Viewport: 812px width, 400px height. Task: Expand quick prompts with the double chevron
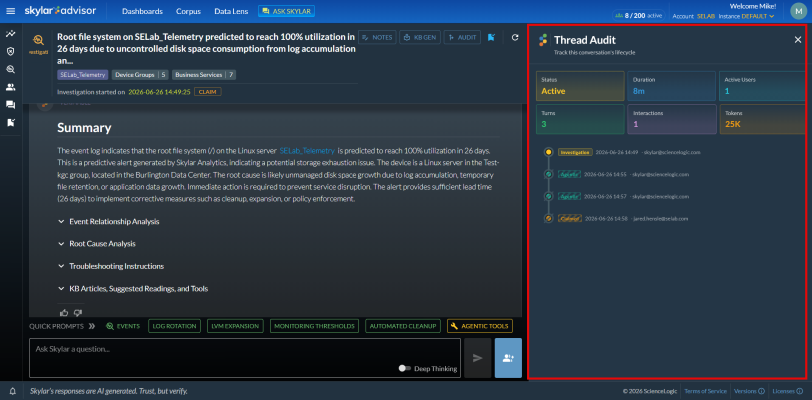(x=92, y=326)
